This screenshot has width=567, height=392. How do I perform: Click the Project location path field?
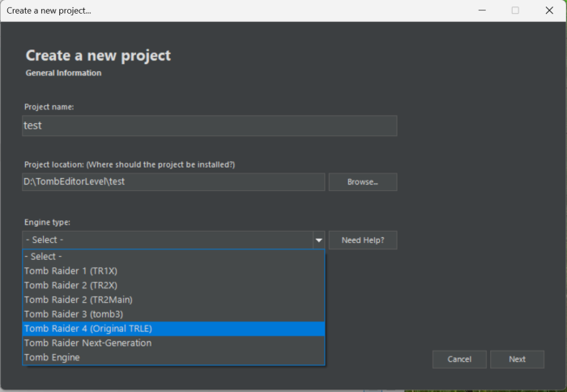[173, 181]
